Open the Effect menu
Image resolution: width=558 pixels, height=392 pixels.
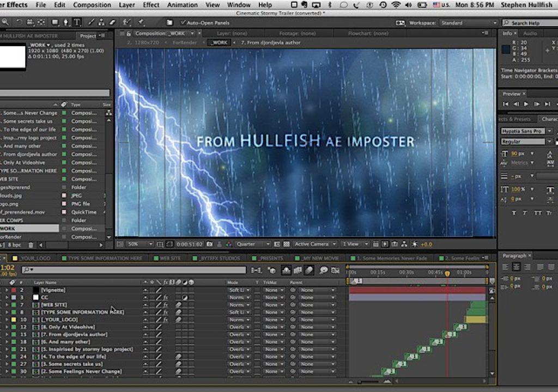click(151, 4)
